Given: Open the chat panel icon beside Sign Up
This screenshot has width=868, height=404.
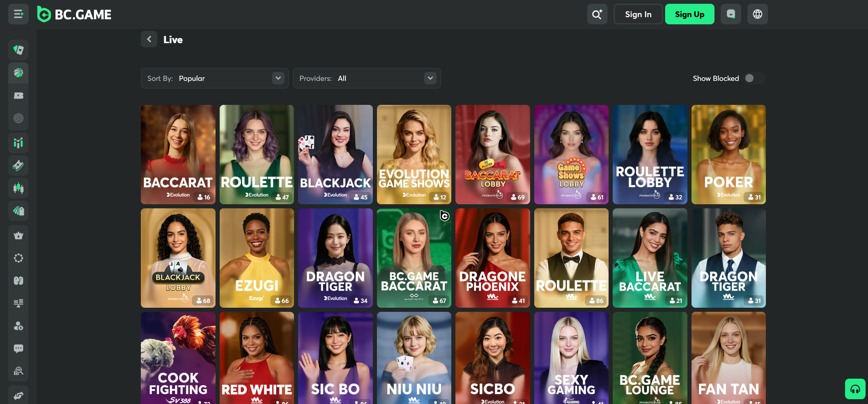Looking at the screenshot, I should tap(731, 14).
